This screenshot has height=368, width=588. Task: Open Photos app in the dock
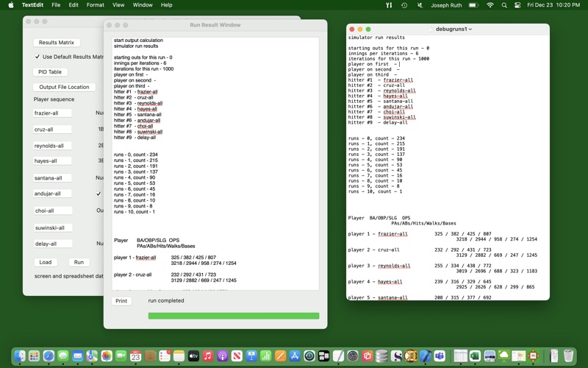click(107, 355)
